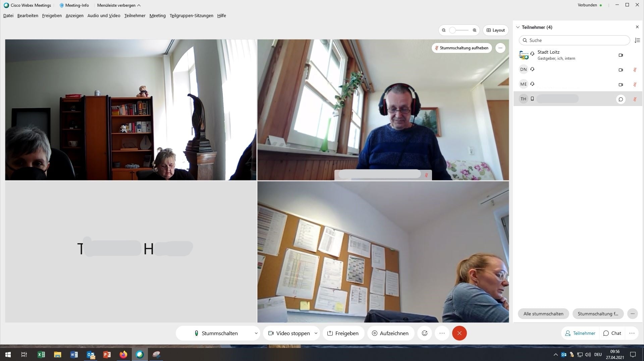
Task: Open the Teilgruppen-Sitzungen menu
Action: (191, 15)
